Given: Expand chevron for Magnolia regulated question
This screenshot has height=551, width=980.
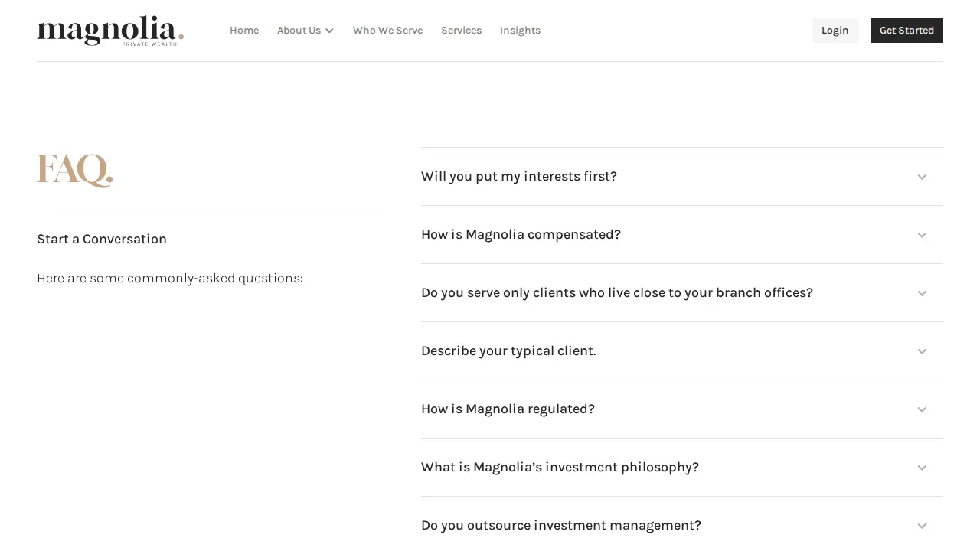Looking at the screenshot, I should pos(922,409).
